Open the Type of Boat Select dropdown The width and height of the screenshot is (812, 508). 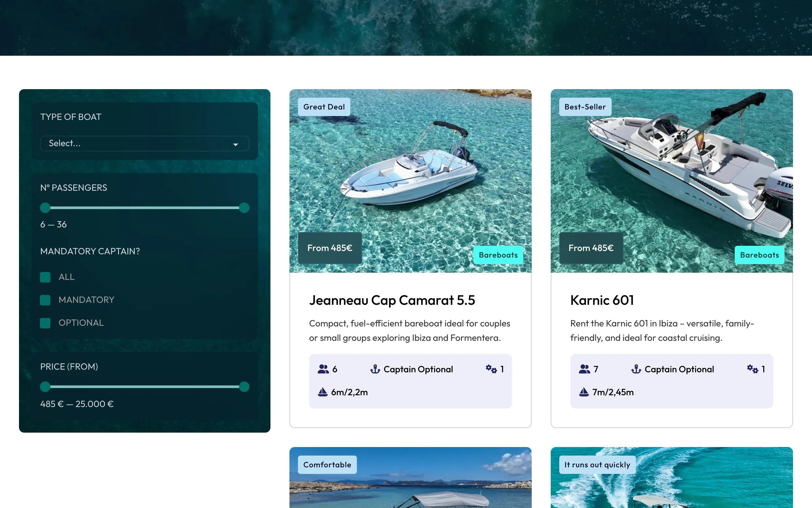(145, 144)
